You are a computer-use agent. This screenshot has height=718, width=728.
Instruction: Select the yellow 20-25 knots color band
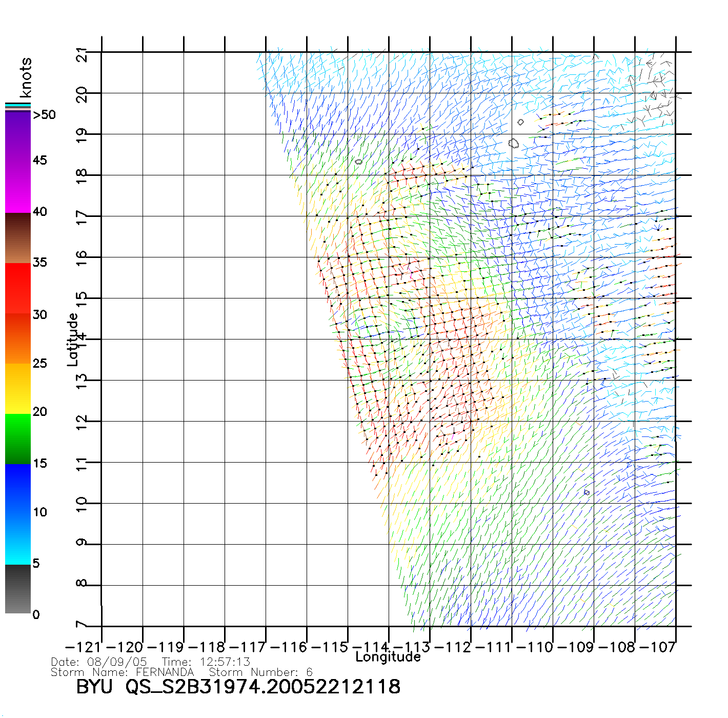coord(18,388)
